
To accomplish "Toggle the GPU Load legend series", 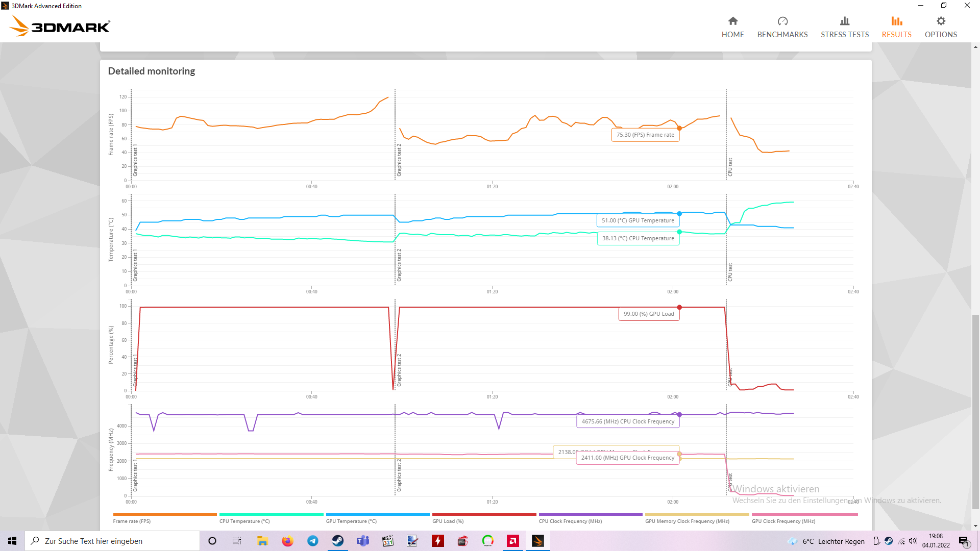I will [x=448, y=521].
